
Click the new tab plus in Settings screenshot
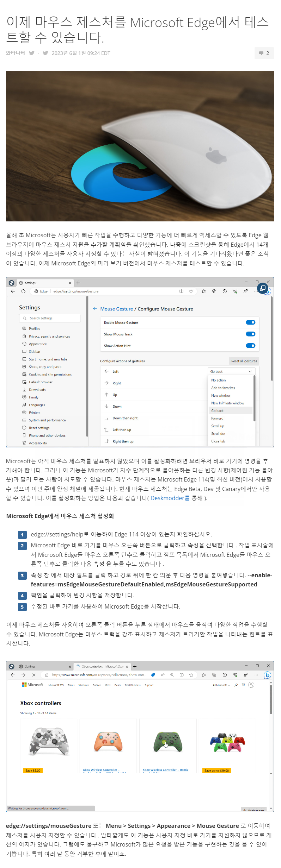tap(78, 283)
